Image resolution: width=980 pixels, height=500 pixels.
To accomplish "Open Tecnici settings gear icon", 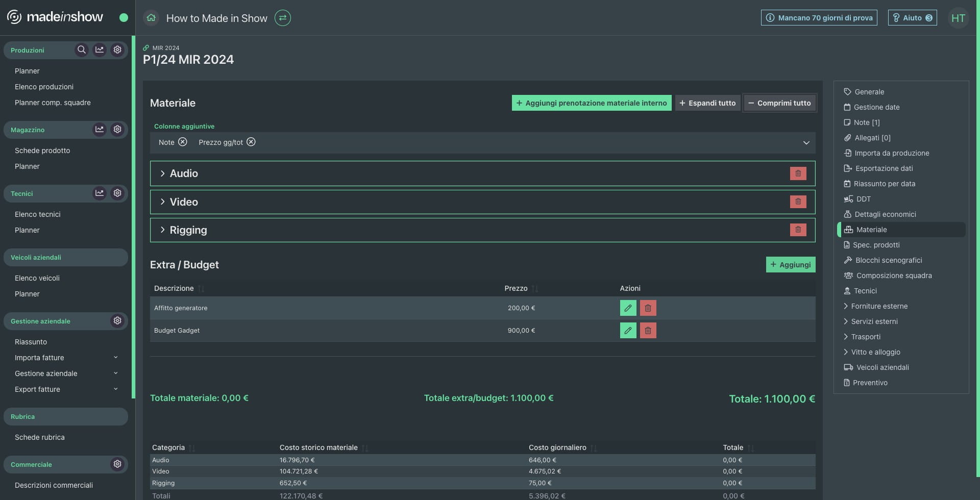I will coord(117,193).
